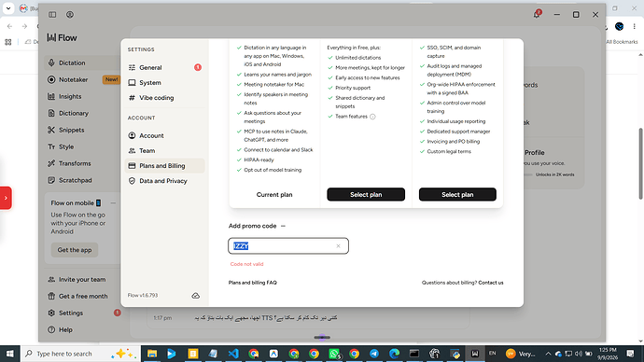The height and width of the screenshot is (362, 644).
Task: Open the Account settings tab
Action: point(164,135)
